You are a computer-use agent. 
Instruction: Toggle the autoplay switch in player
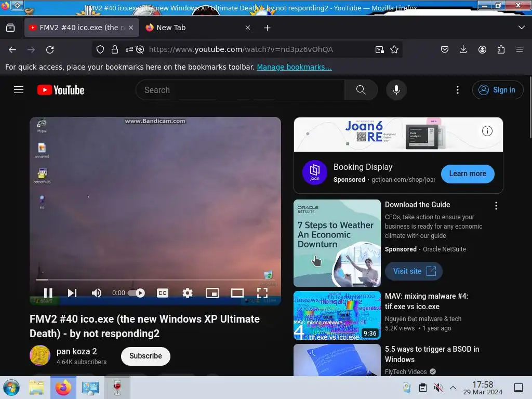coord(137,293)
